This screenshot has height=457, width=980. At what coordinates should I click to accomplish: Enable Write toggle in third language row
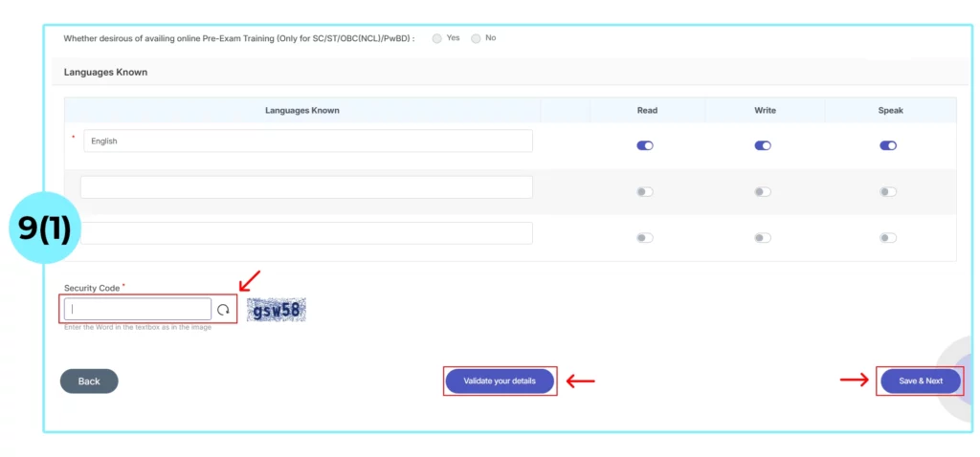tap(763, 238)
